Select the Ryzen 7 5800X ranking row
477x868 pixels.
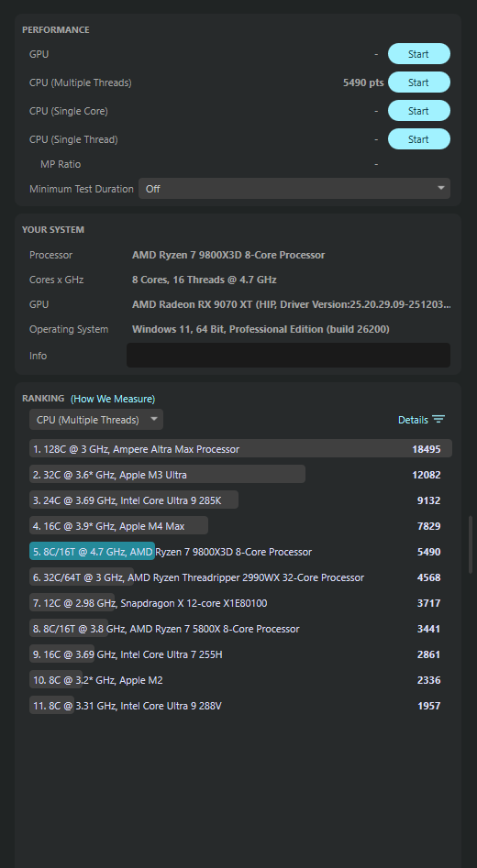pyautogui.click(x=240, y=628)
